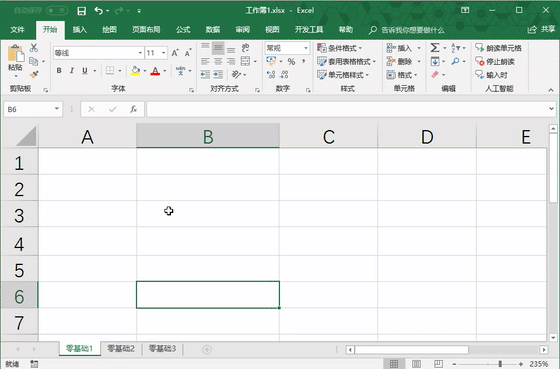
Task: Click the Name Box showing B6
Action: (x=33, y=109)
